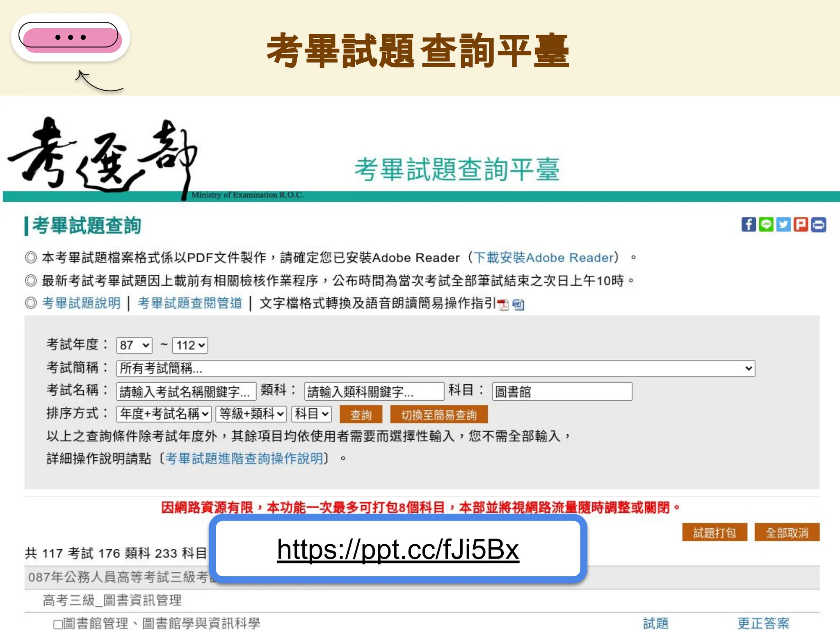The width and height of the screenshot is (840, 630).
Task: Tick checkbox for 圖書館管理、圖書館學與資訊科學
Action: 58,624
